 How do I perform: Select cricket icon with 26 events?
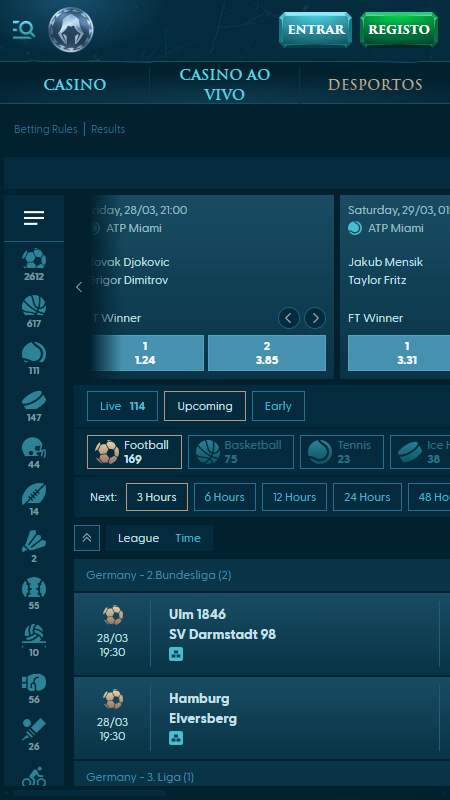[34, 735]
